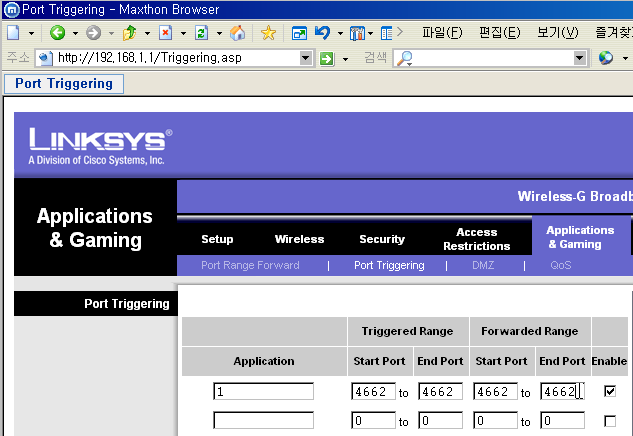Open undo list dropdown arrow

click(340, 34)
